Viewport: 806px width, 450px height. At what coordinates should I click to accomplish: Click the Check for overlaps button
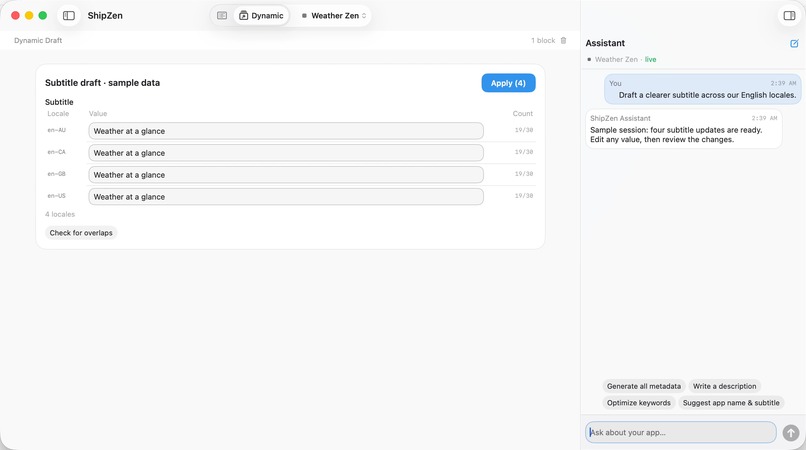81,233
